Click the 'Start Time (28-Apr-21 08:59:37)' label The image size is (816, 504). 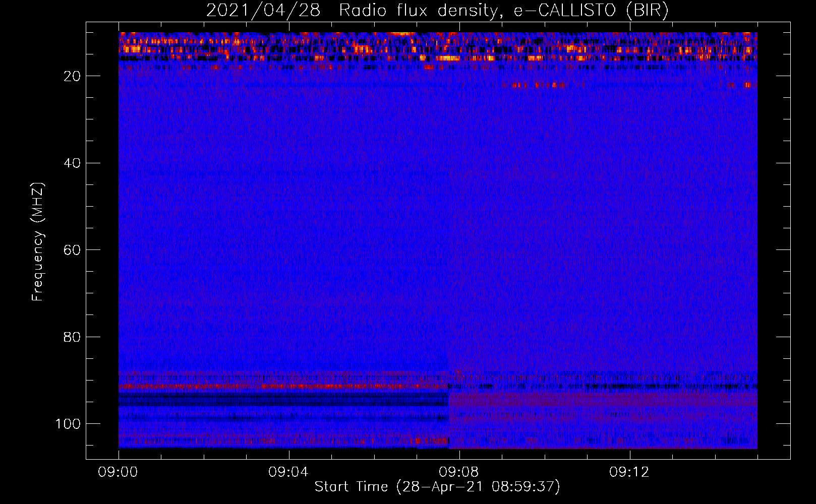[x=437, y=487]
